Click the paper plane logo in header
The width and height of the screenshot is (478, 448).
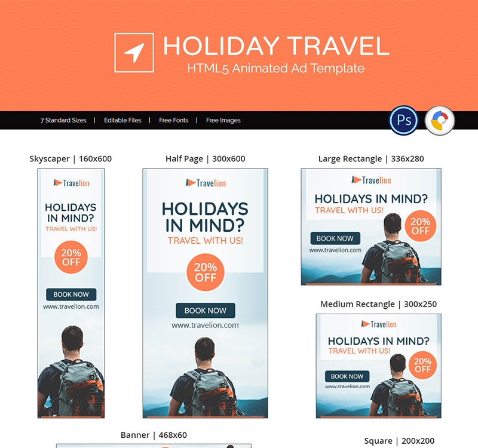[134, 53]
